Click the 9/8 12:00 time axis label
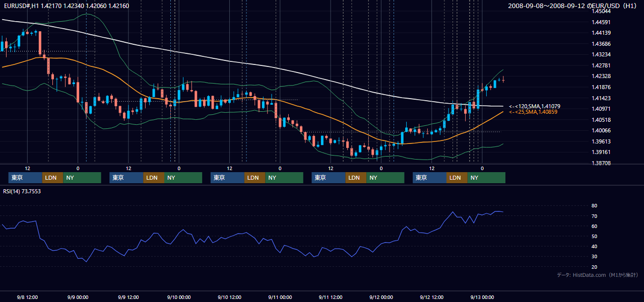This screenshot has height=302, width=644. [x=27, y=297]
